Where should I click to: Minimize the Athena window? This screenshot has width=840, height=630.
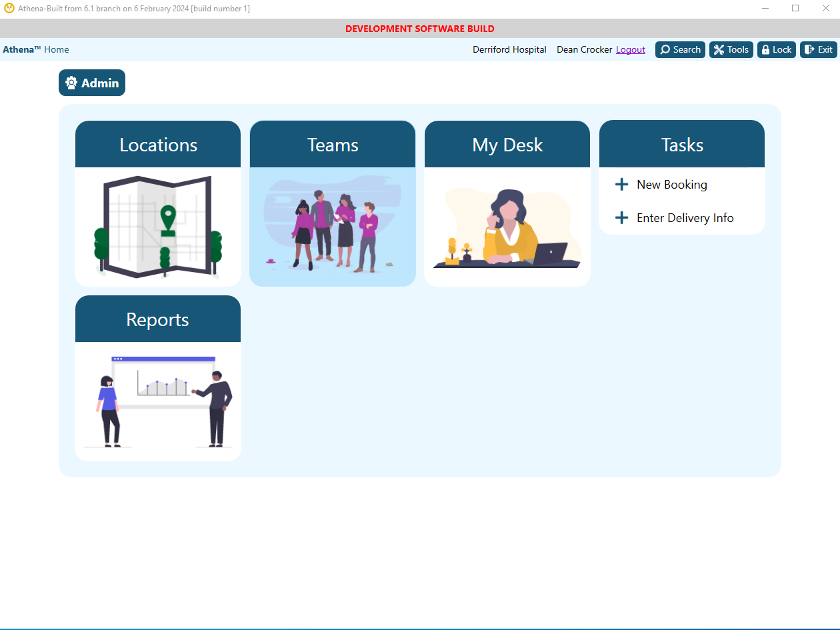[765, 9]
